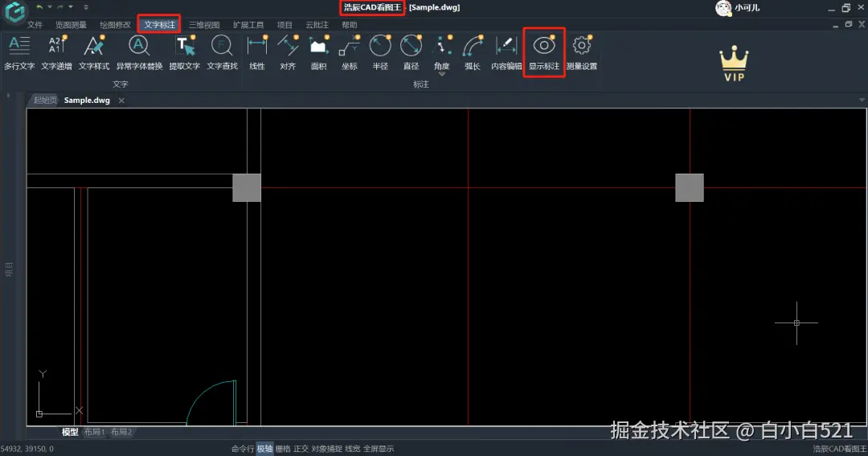Toggle 对象捕捉 object snap

[x=326, y=449]
